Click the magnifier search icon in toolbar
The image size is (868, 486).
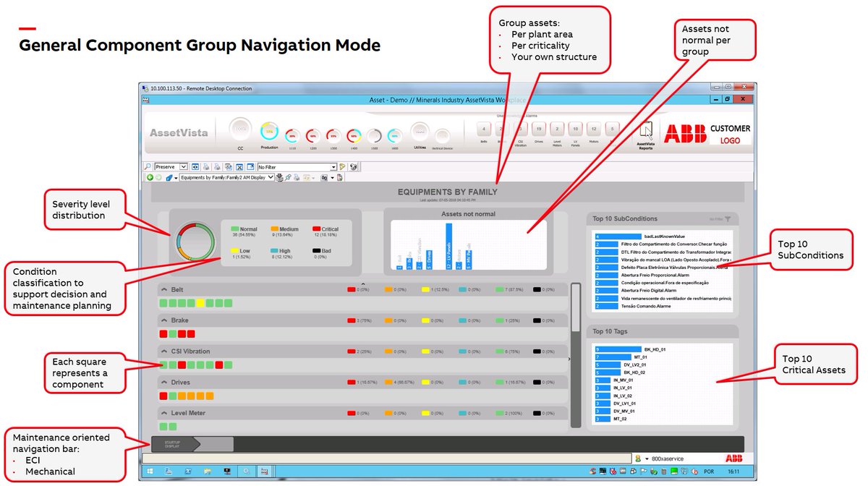[148, 166]
